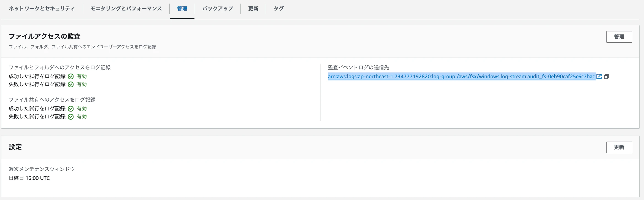Click 週次メンテナンスウィンドウ label
The height and width of the screenshot is (200, 644).
42,169
